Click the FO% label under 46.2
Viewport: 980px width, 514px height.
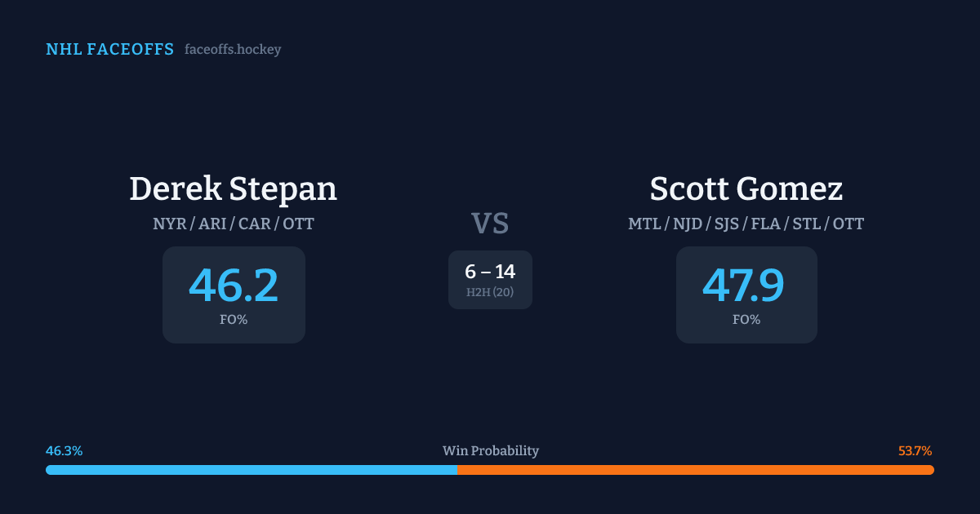pos(234,320)
